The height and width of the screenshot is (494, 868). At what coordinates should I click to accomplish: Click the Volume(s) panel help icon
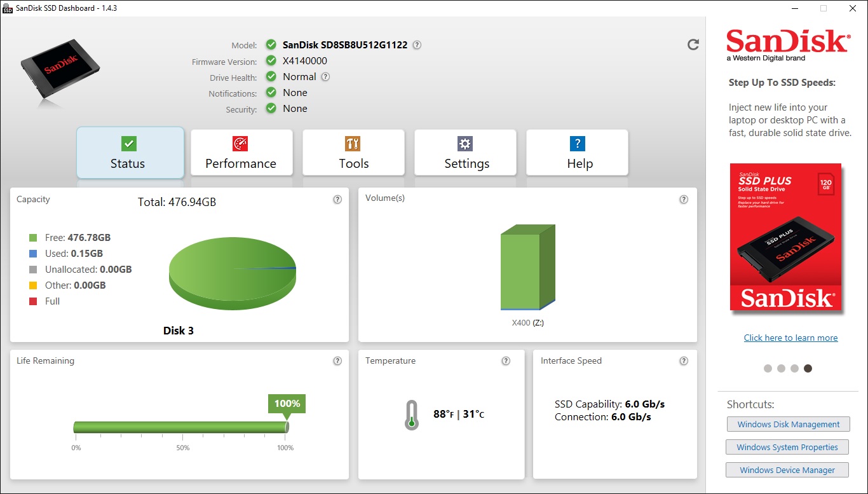[x=684, y=200]
